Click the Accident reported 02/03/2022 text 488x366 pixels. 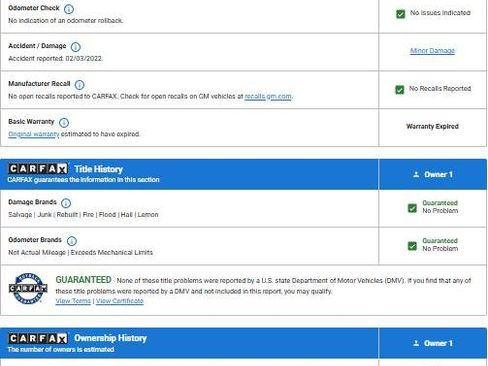point(55,58)
